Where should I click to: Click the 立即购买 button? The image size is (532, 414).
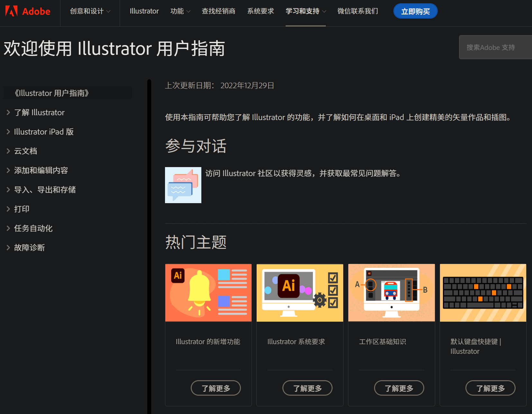click(415, 11)
